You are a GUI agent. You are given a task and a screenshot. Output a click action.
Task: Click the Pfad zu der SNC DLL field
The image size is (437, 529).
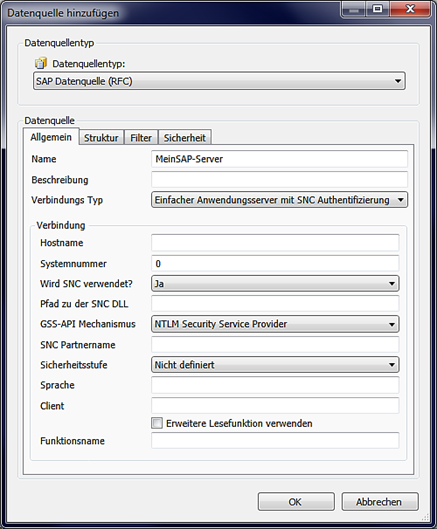[x=275, y=304]
